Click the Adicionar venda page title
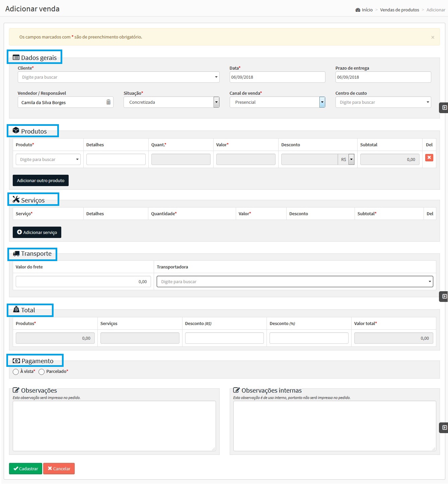Image resolution: width=448 pixels, height=484 pixels. [x=32, y=9]
